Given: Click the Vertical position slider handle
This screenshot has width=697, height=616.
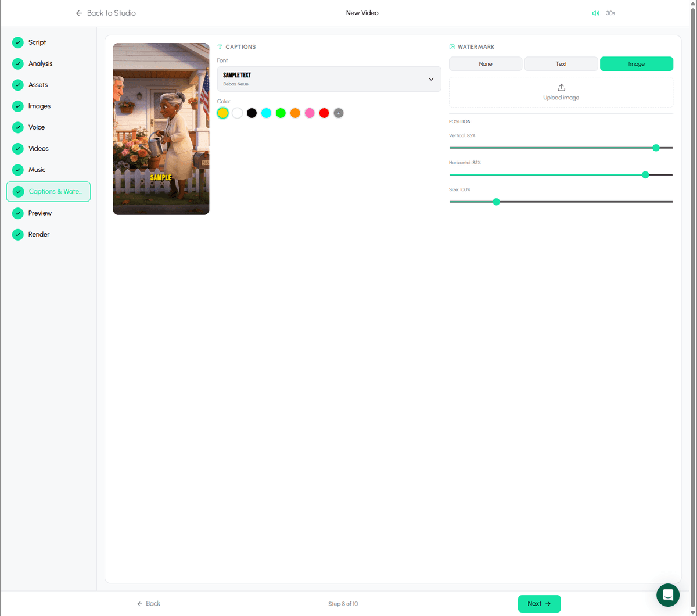Looking at the screenshot, I should pyautogui.click(x=656, y=148).
